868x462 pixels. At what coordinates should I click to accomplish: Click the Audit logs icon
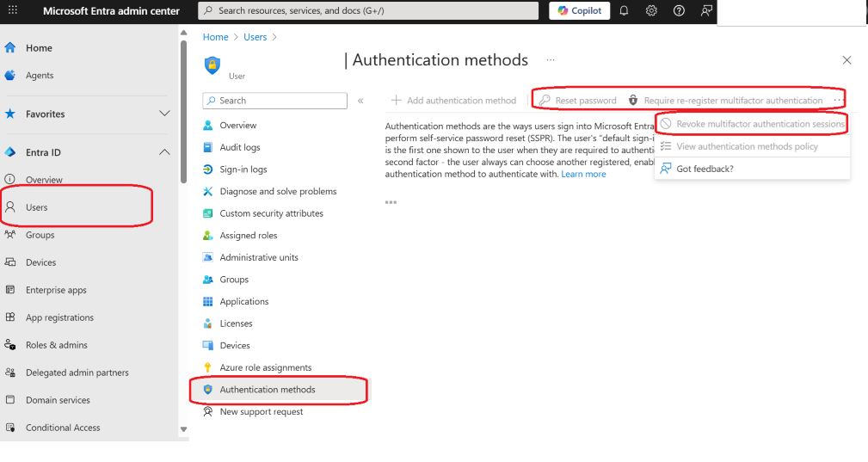point(208,147)
